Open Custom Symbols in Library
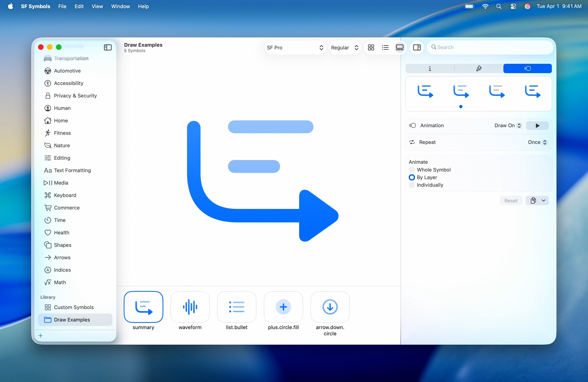Viewport: 588px width, 382px height. [74, 307]
